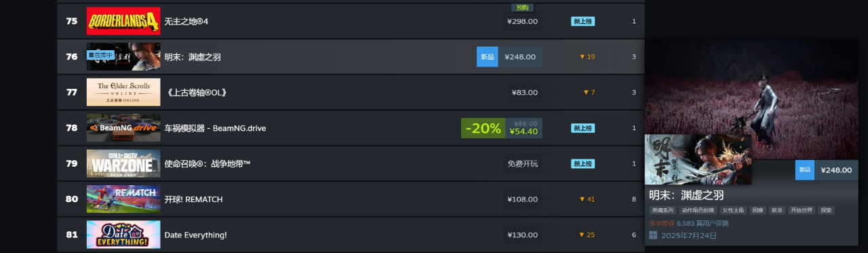Image resolution: width=868 pixels, height=253 pixels.
Task: Click the 在库中 badge on rank 76
Action: point(100,56)
